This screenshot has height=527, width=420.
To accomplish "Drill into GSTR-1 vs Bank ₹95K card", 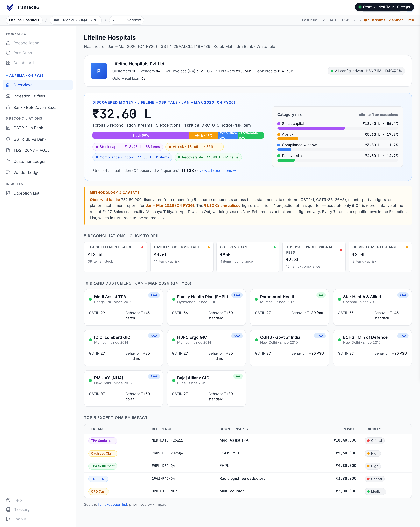I will coord(248,257).
